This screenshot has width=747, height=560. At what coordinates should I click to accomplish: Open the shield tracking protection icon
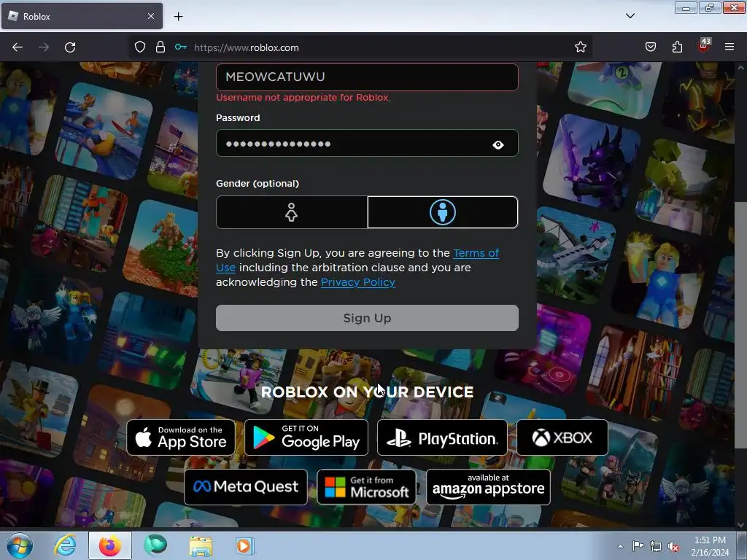coord(139,47)
